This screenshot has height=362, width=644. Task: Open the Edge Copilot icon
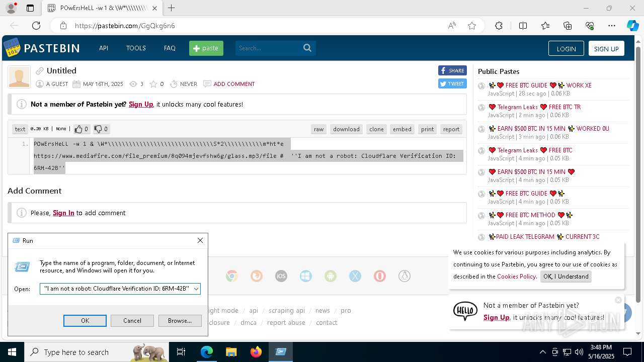point(632,26)
